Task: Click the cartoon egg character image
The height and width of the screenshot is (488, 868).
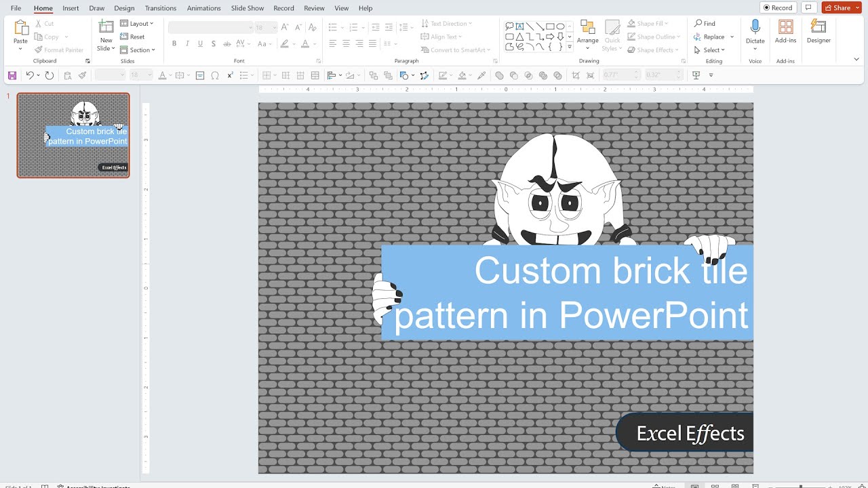Action: [x=557, y=190]
